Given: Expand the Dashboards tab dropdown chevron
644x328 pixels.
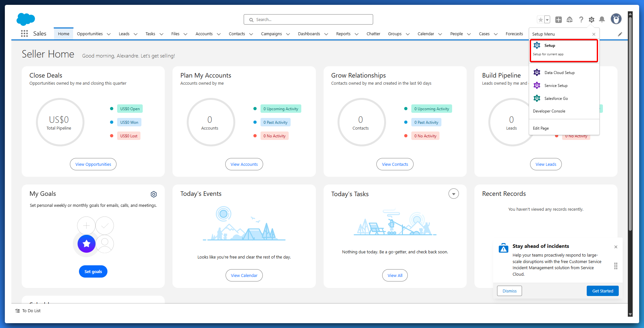Looking at the screenshot, I should click(x=326, y=34).
